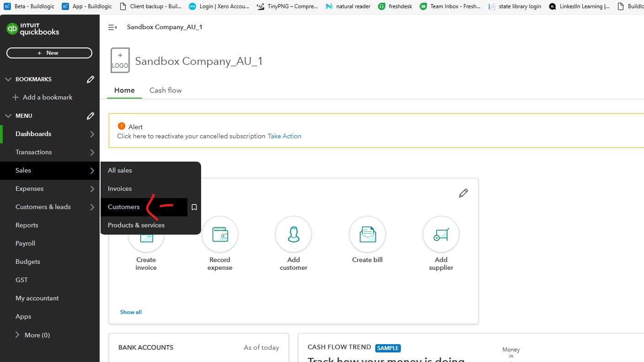This screenshot has width=644, height=362.
Task: Click the Intuit QuickBooks logo
Action: 33,29
